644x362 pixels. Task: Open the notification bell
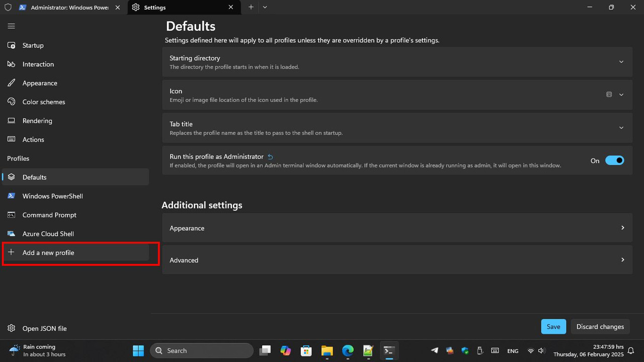click(631, 351)
